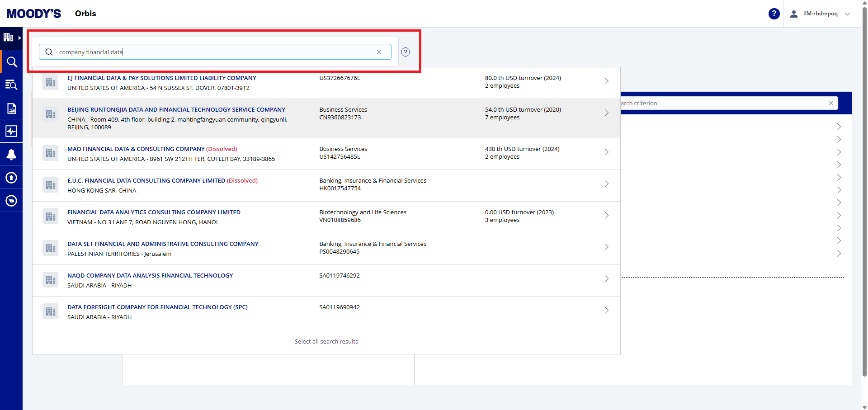Click the search help icon beside search box
868x410 pixels.
click(x=406, y=52)
